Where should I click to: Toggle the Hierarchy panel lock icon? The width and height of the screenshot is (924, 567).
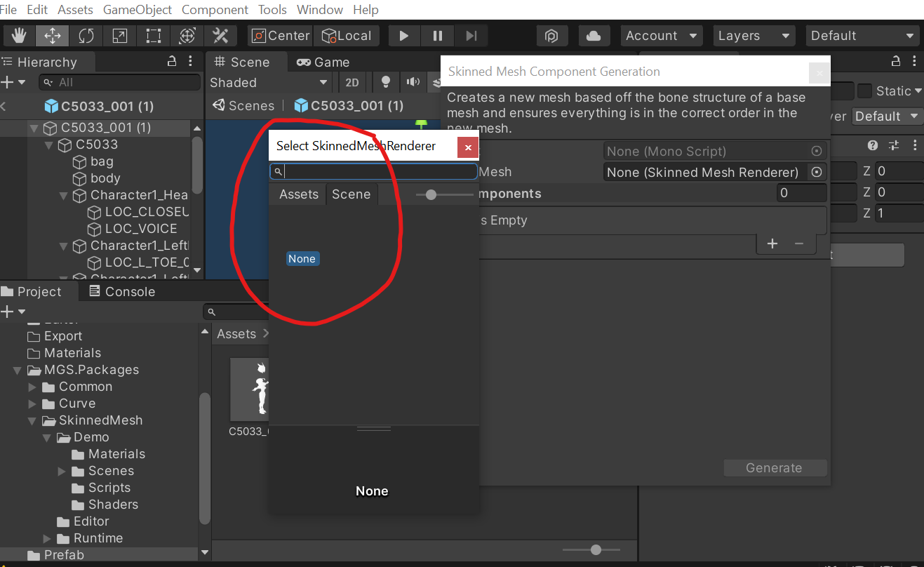[172, 62]
